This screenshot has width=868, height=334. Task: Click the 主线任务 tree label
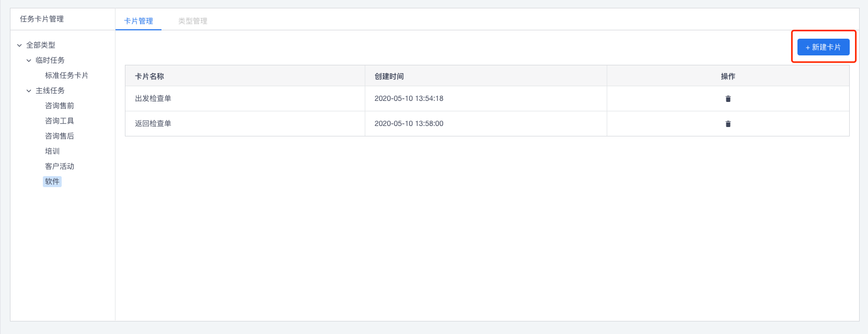click(x=50, y=90)
